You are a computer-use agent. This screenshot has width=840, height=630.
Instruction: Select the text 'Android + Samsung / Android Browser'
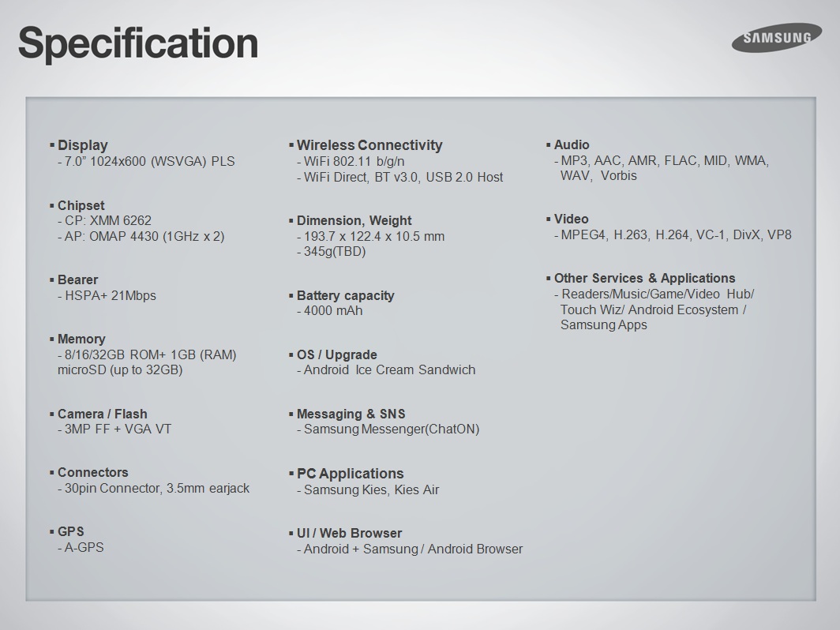coord(413,549)
